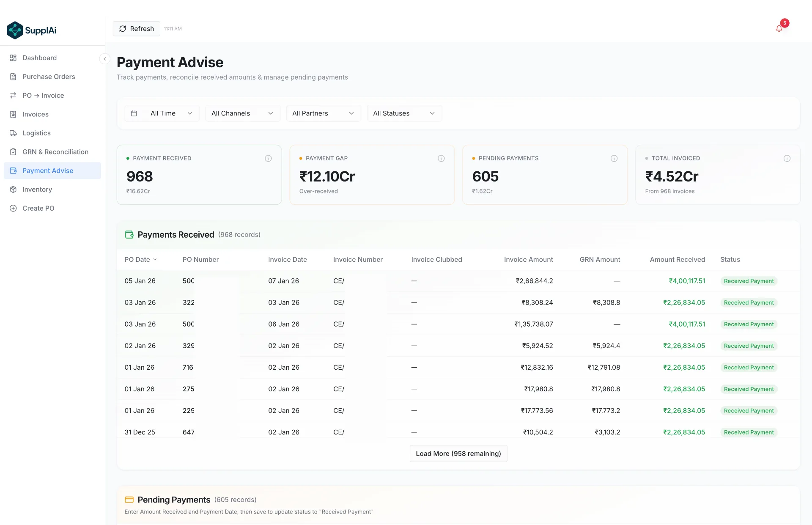Click info icon on Pending Payments card

tap(614, 158)
